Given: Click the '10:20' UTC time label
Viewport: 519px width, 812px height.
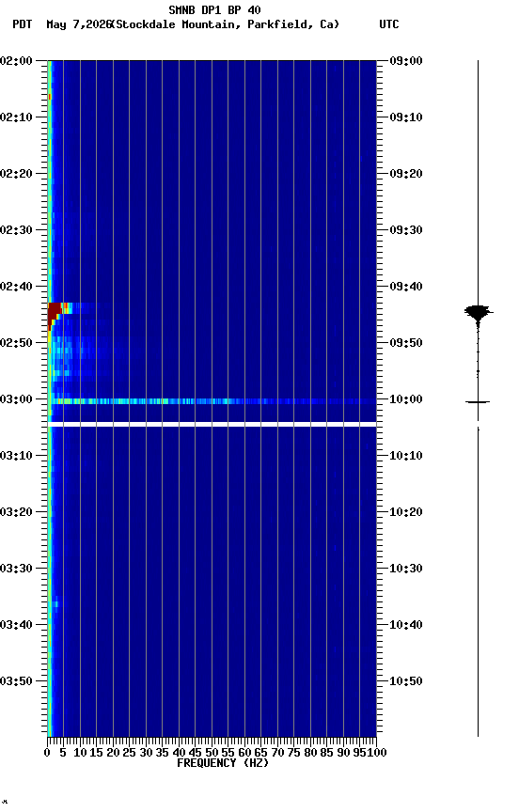Looking at the screenshot, I should pos(406,512).
